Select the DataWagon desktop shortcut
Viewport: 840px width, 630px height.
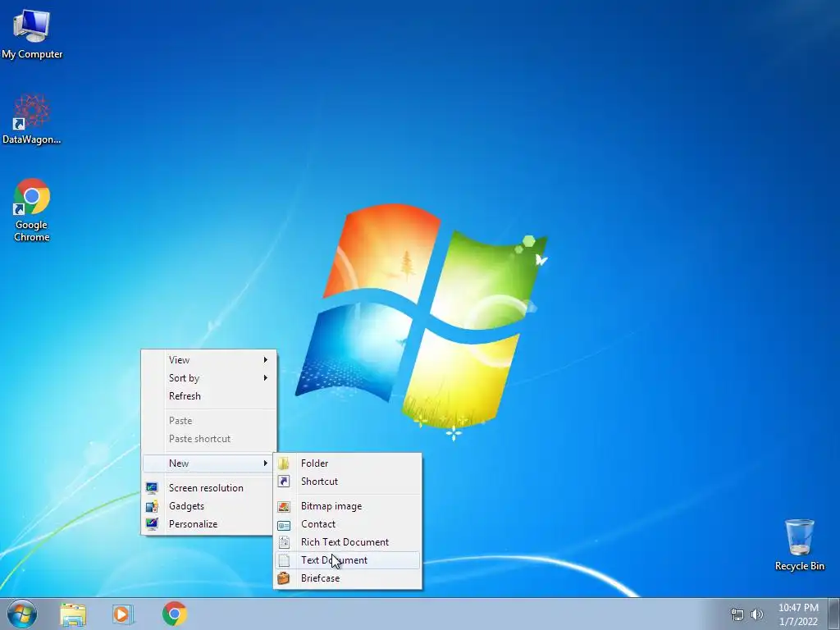[x=32, y=119]
